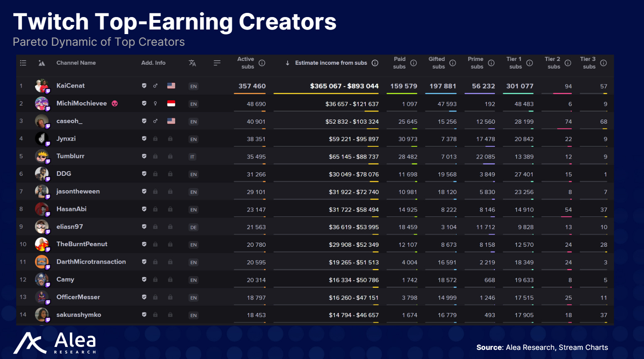644x359 pixels.
Task: Open the DE language badge next to eliasn97
Action: click(x=193, y=227)
